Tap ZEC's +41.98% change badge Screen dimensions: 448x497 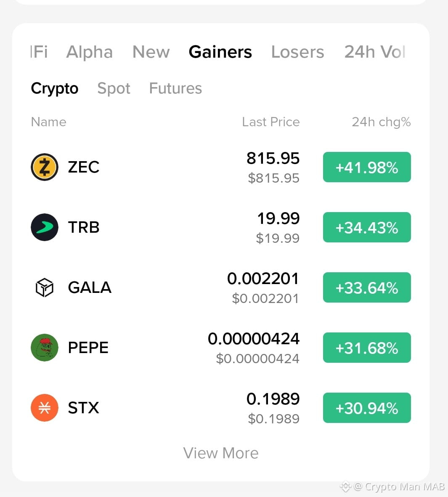pyautogui.click(x=367, y=167)
